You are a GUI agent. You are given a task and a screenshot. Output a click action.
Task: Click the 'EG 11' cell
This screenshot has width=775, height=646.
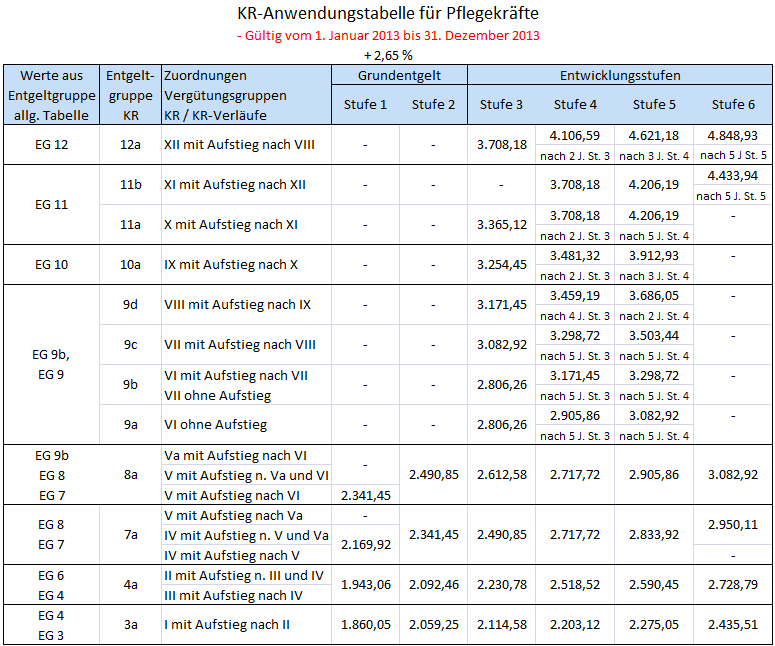(51, 205)
